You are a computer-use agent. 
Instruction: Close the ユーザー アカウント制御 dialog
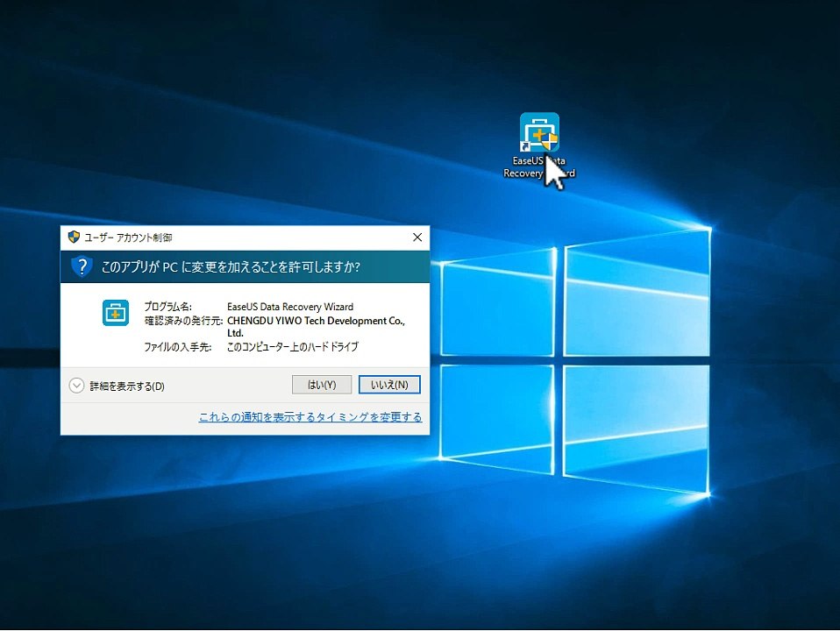417,238
